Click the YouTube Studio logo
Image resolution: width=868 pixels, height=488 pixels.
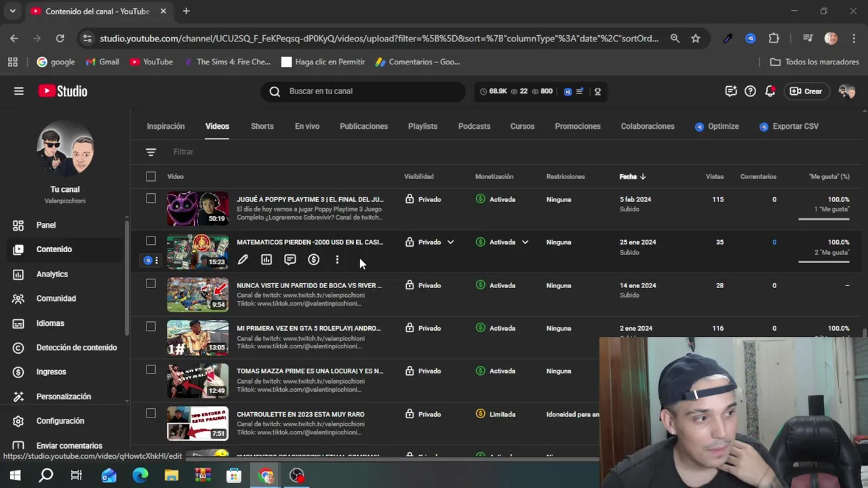[62, 91]
